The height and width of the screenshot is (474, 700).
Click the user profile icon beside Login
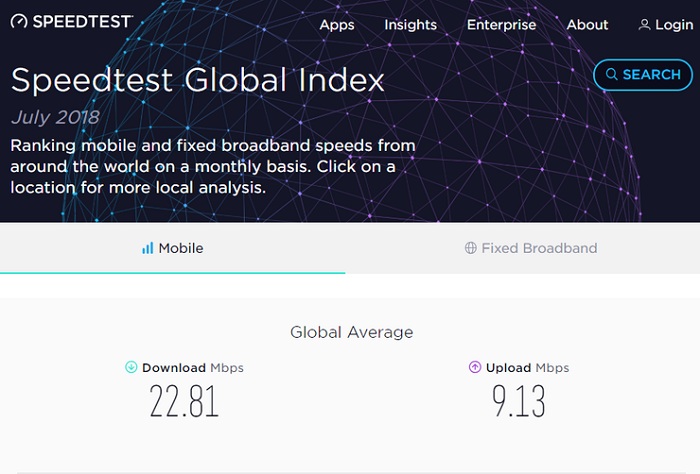point(644,25)
